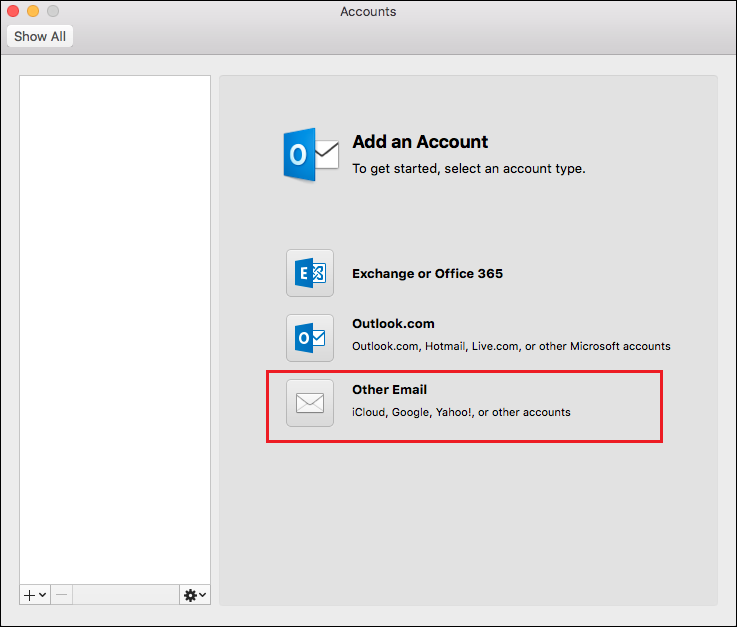
Task: Click 'Outlook.com, Hotmail, Live.com' description text
Action: click(x=511, y=346)
